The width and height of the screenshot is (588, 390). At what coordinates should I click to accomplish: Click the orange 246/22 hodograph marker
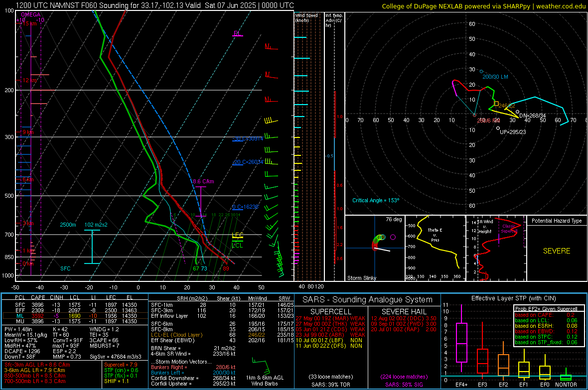496,104
